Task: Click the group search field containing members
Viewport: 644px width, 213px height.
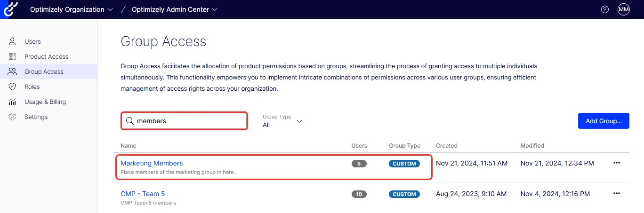Action: pyautogui.click(x=185, y=121)
